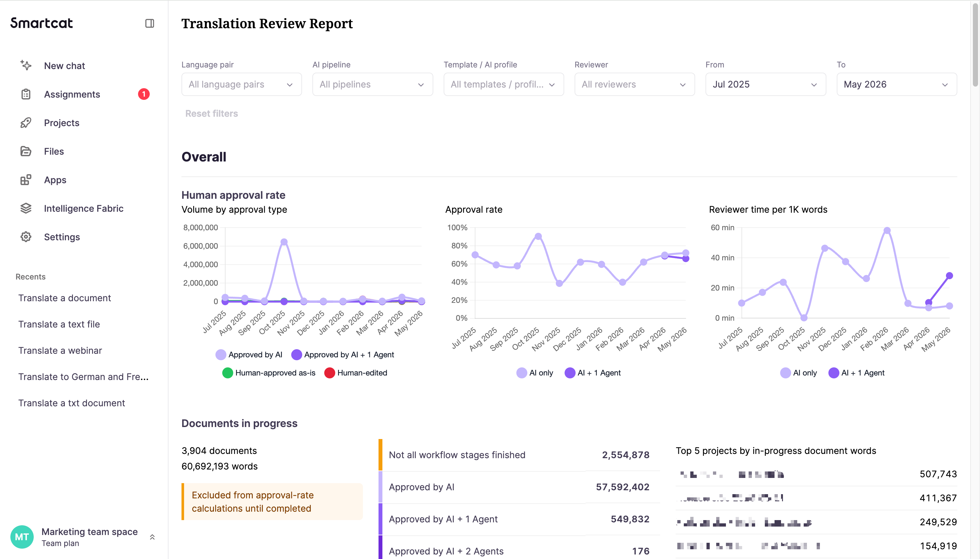Open the To date dropdown
The width and height of the screenshot is (980, 559).
point(897,84)
